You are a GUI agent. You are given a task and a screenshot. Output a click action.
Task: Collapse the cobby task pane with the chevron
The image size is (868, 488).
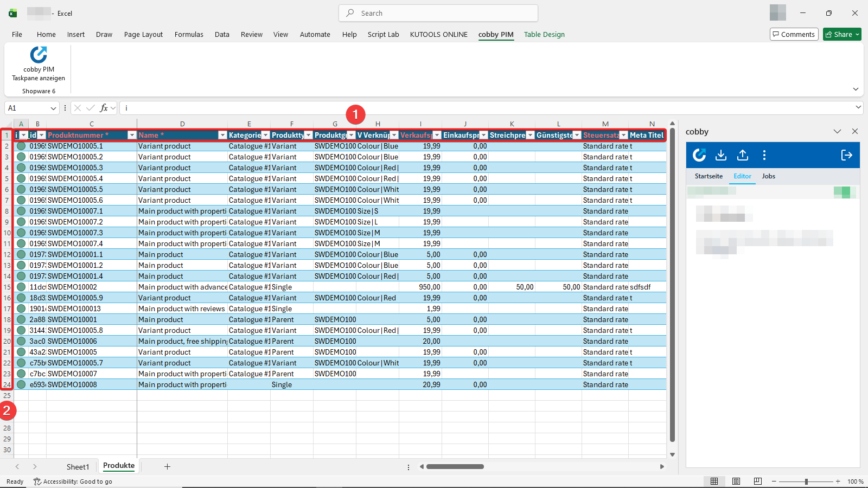[838, 131]
